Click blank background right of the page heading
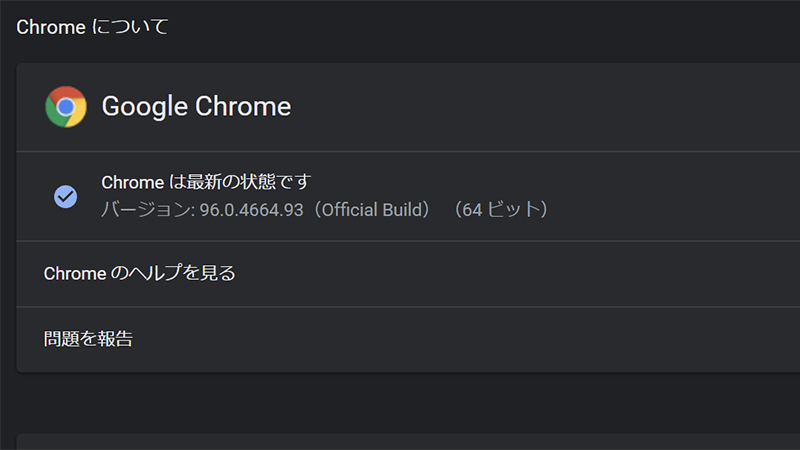This screenshot has height=450, width=800. (x=500, y=27)
